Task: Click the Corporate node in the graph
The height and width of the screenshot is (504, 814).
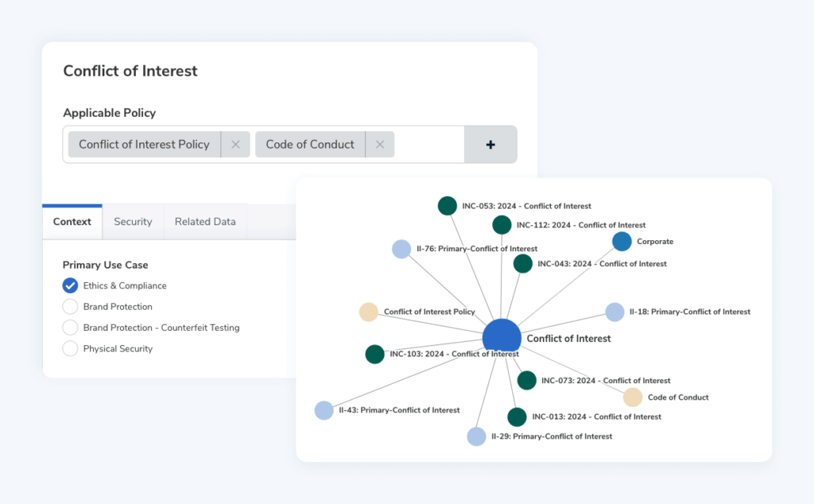Action: [x=622, y=241]
